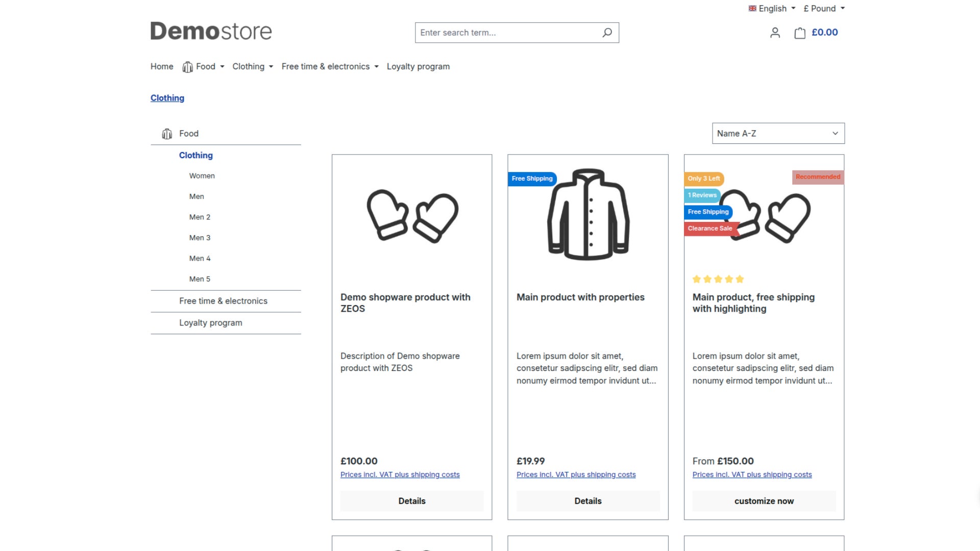
Task: Go to the Home menu item
Action: [162, 67]
